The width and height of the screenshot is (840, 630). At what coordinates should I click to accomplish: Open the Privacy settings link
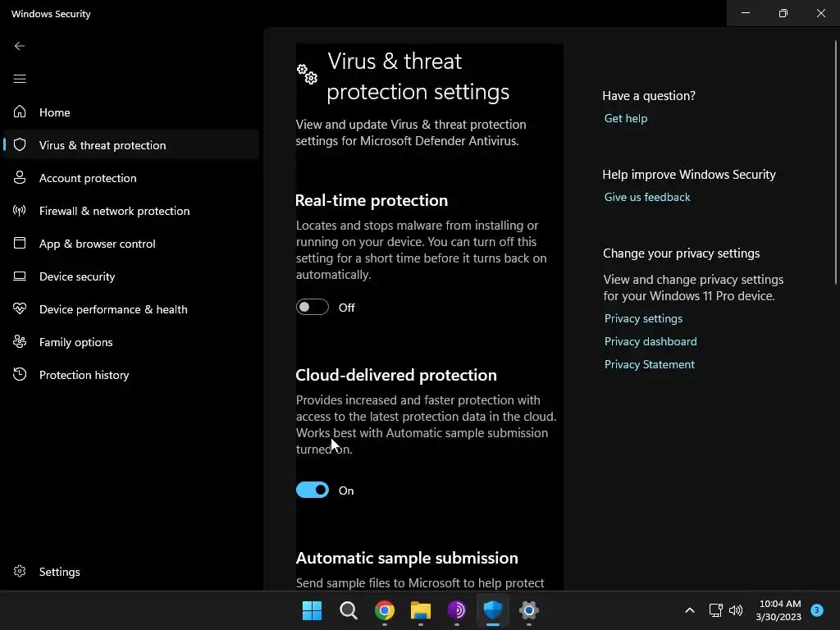643,318
